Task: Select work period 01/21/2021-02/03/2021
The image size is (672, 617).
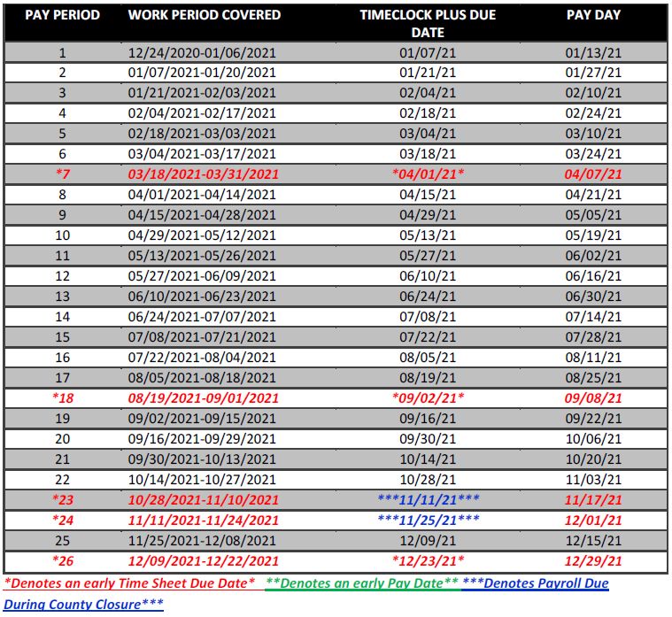Action: coord(202,93)
